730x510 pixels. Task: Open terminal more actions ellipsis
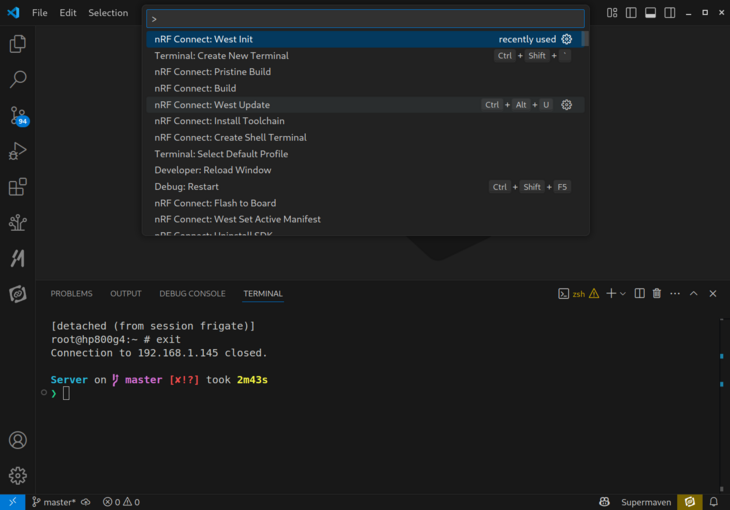coord(675,293)
